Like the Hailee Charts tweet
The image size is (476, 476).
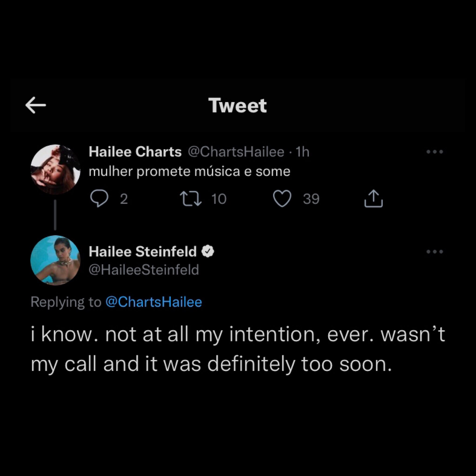click(x=282, y=199)
